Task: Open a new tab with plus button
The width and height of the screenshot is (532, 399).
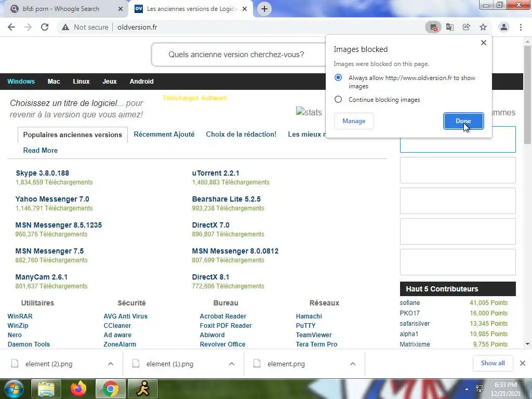Action: (264, 9)
